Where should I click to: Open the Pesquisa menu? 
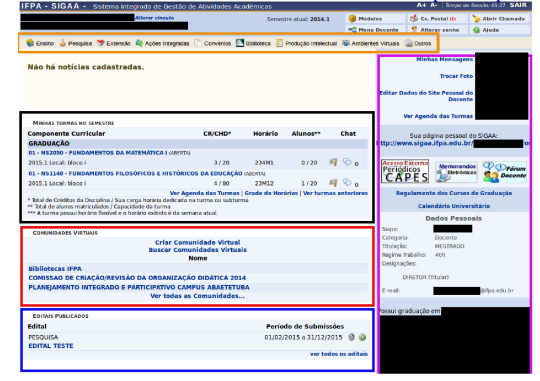tap(75, 43)
